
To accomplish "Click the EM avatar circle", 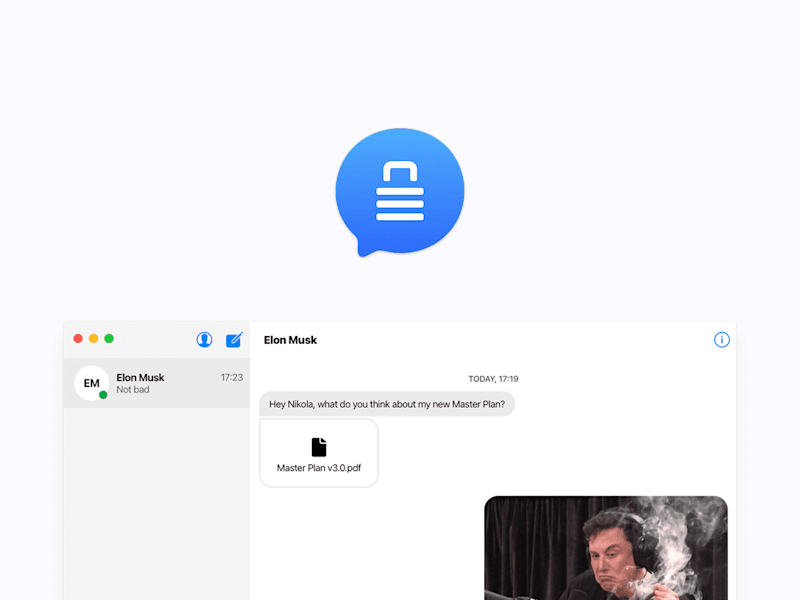I will (x=91, y=383).
